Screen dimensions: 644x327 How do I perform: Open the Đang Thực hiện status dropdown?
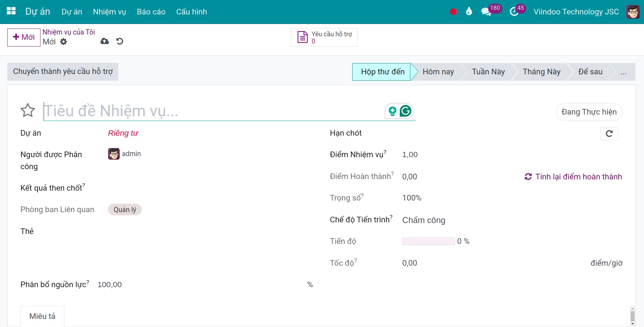[x=589, y=112]
